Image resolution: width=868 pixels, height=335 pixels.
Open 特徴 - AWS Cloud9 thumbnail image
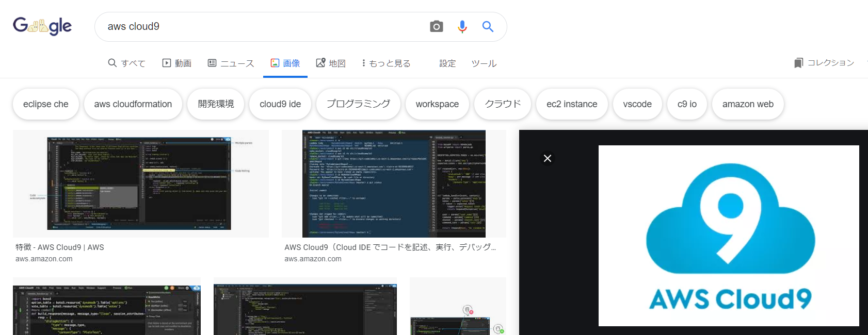click(x=141, y=183)
